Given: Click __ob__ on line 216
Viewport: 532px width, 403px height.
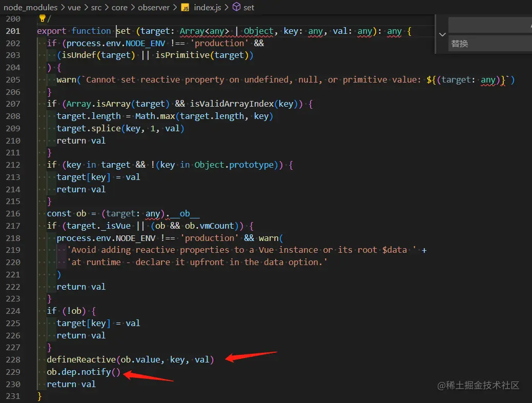Looking at the screenshot, I should [185, 214].
